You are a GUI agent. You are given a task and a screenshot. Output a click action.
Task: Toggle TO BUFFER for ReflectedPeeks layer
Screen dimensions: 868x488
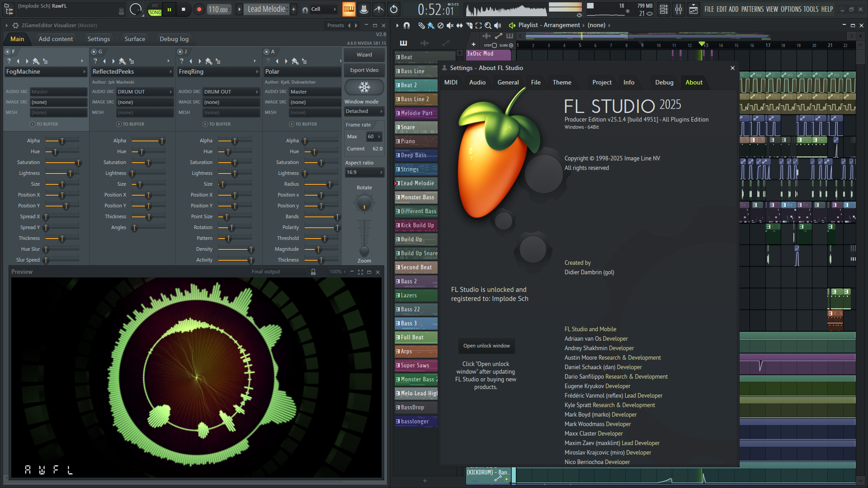(x=119, y=124)
